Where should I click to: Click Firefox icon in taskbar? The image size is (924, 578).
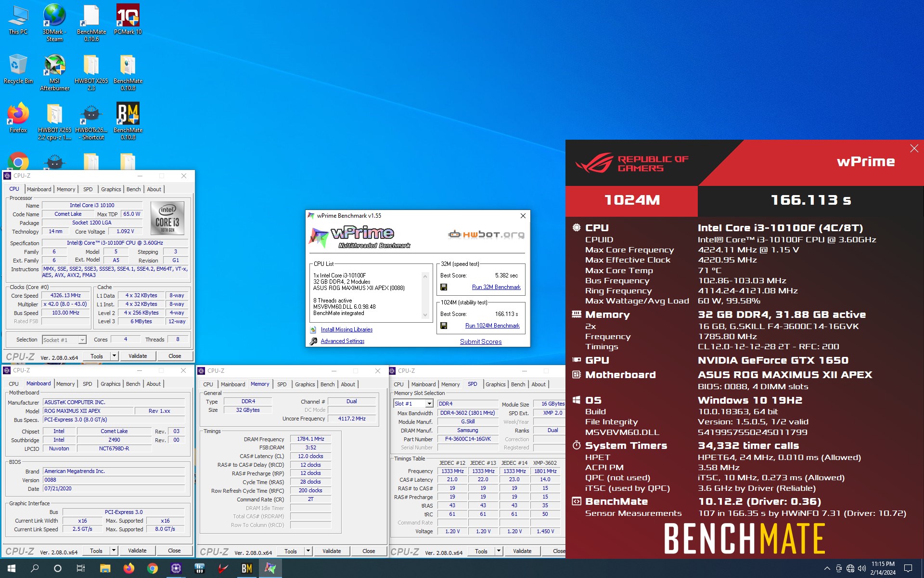[128, 568]
